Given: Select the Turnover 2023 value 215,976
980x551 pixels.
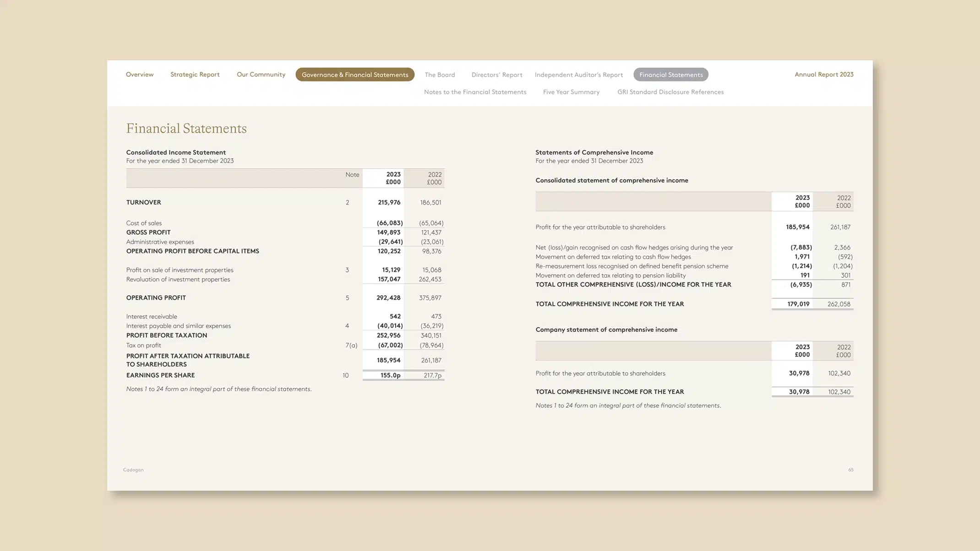Looking at the screenshot, I should click(x=389, y=202).
